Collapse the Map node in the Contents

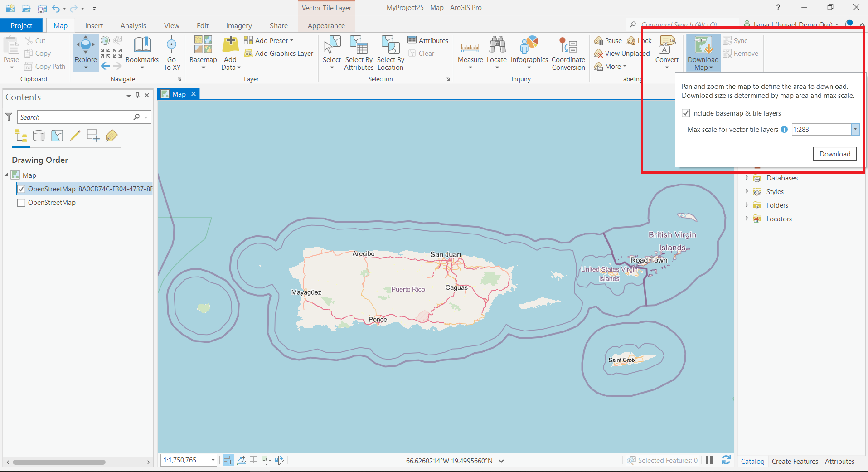6,175
